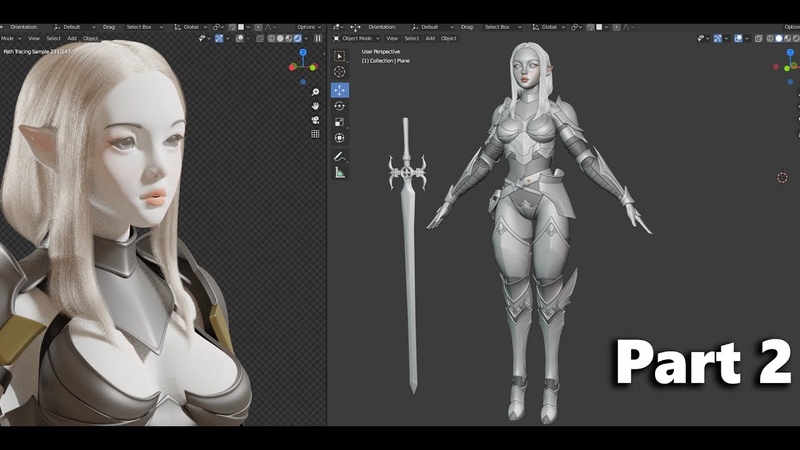This screenshot has height=450, width=800.
Task: Open Object menu in left viewport
Action: pyautogui.click(x=90, y=38)
